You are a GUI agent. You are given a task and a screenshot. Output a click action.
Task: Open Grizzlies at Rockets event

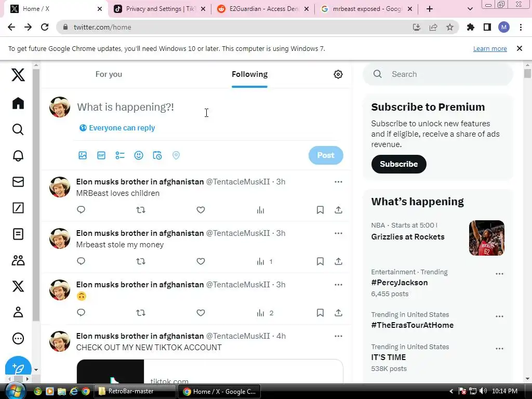coord(407,237)
